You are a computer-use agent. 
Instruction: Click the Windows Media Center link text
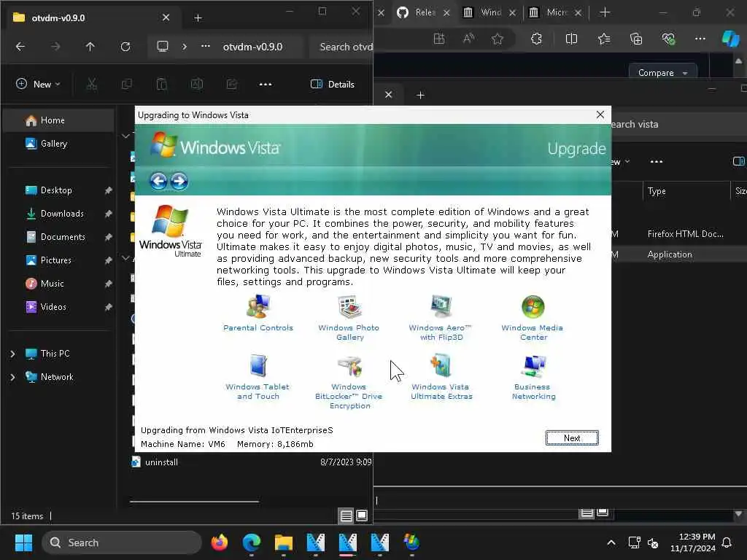click(x=533, y=332)
